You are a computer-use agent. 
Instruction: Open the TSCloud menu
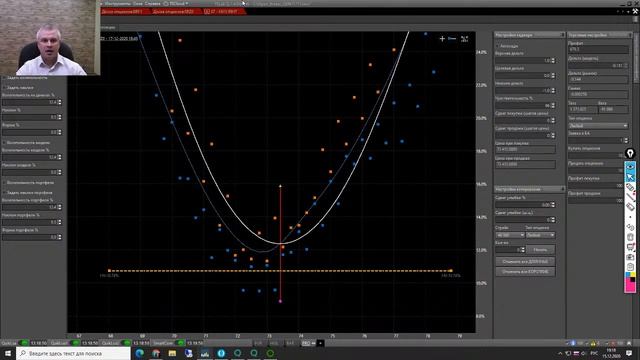tap(176, 3)
